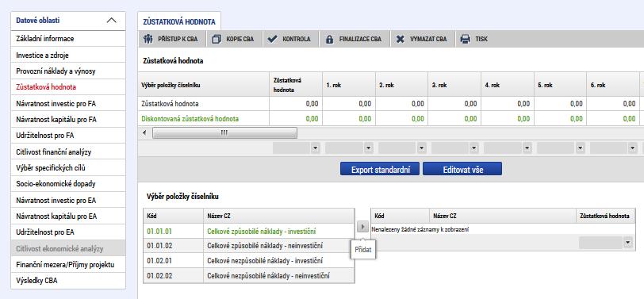Screen dimensions: 644x299
Task: Collapse the Datové oblasti panel chevron
Action: (111, 21)
